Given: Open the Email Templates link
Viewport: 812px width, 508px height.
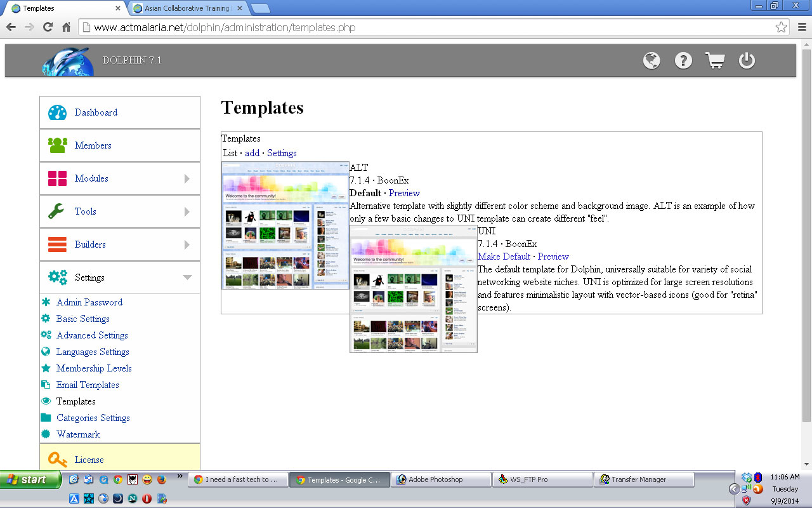Looking at the screenshot, I should click(88, 385).
